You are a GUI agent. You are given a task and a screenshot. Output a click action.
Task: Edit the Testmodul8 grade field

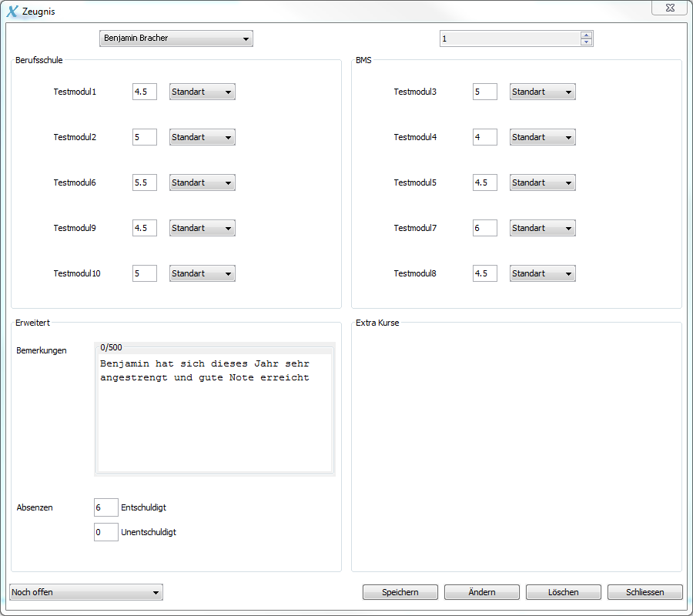click(485, 273)
